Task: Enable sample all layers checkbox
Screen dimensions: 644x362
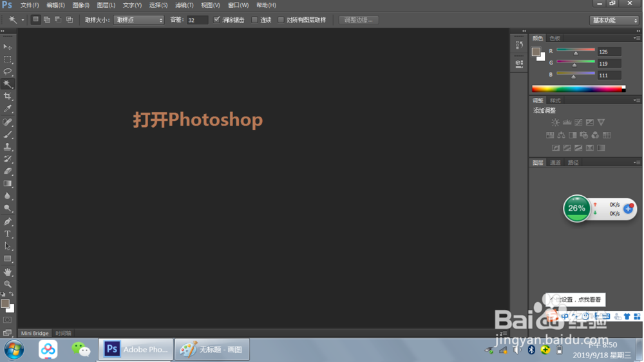Action: click(281, 20)
